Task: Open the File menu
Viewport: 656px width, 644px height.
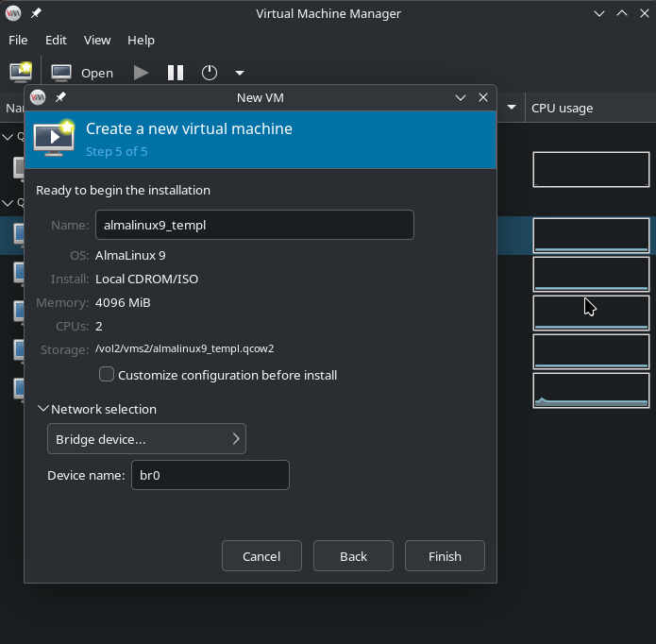Action: 18,41
